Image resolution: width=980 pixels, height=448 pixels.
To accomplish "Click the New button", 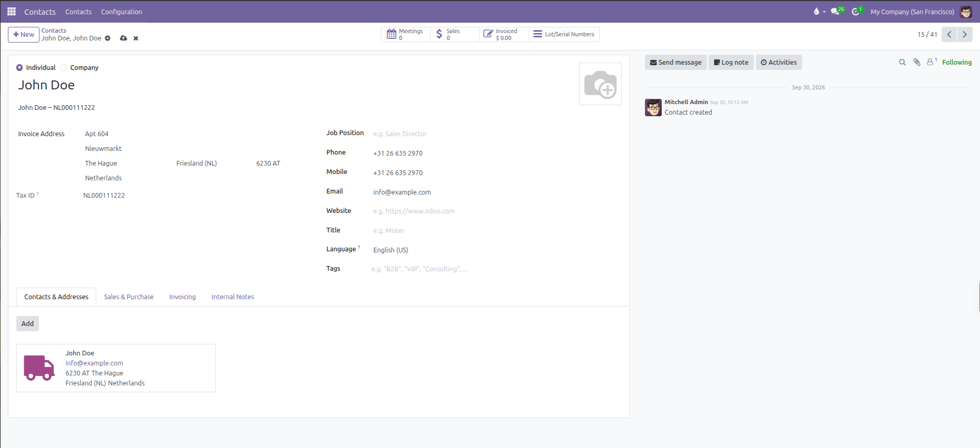I will [x=24, y=35].
